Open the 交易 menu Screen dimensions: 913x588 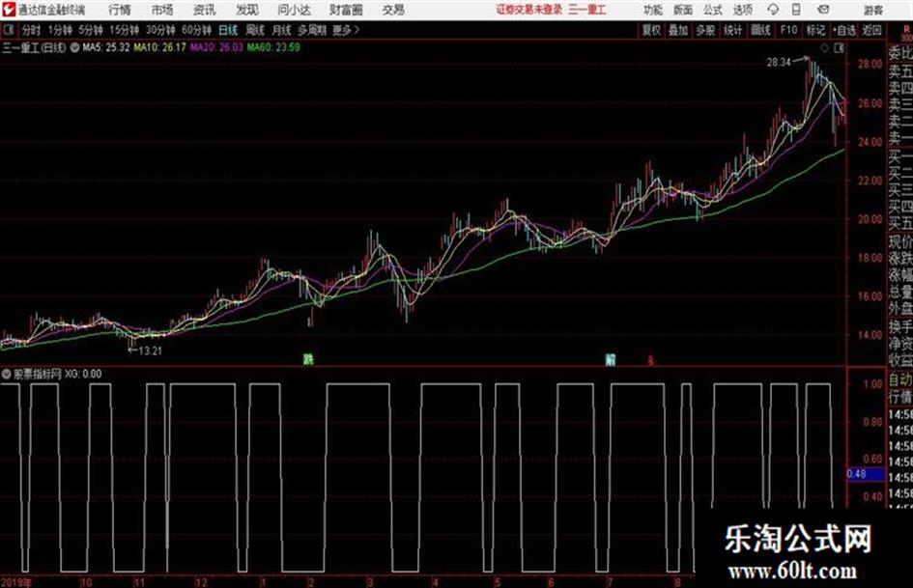tap(393, 10)
